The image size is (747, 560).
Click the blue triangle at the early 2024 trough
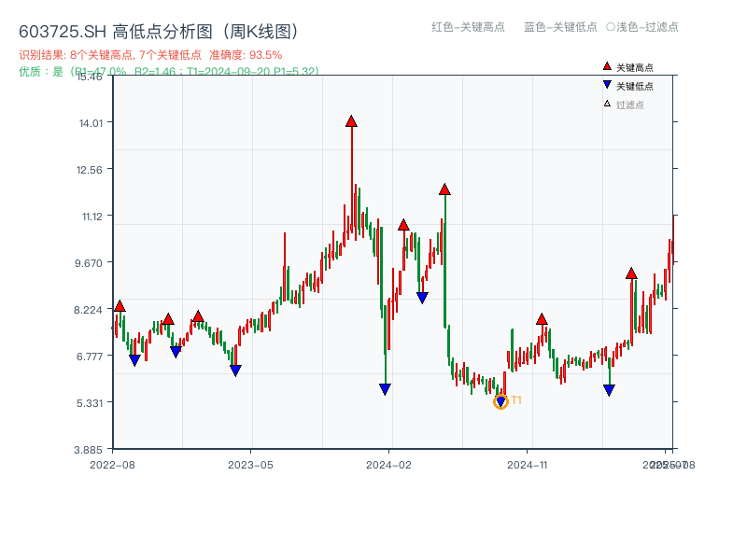click(386, 388)
